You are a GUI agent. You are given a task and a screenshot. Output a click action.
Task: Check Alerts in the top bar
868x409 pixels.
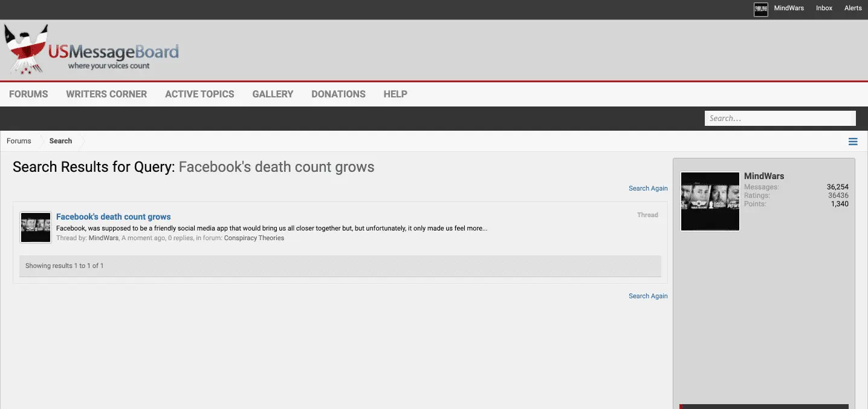853,8
